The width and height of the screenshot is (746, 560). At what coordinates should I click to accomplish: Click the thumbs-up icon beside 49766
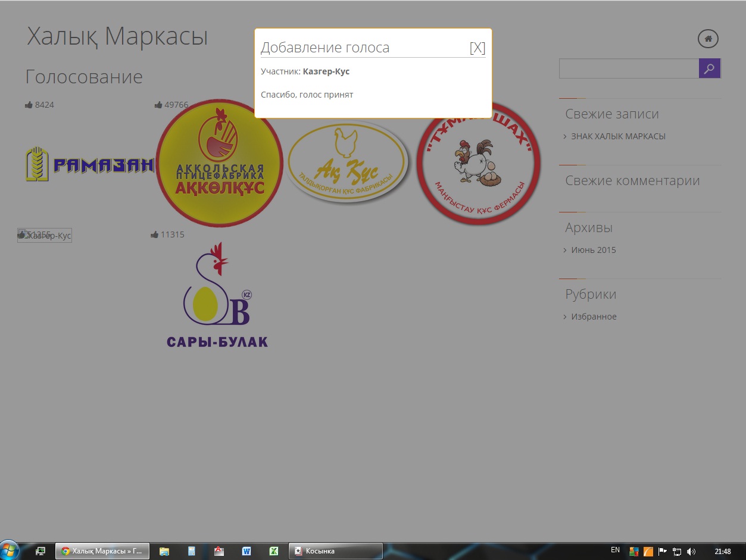tap(158, 105)
